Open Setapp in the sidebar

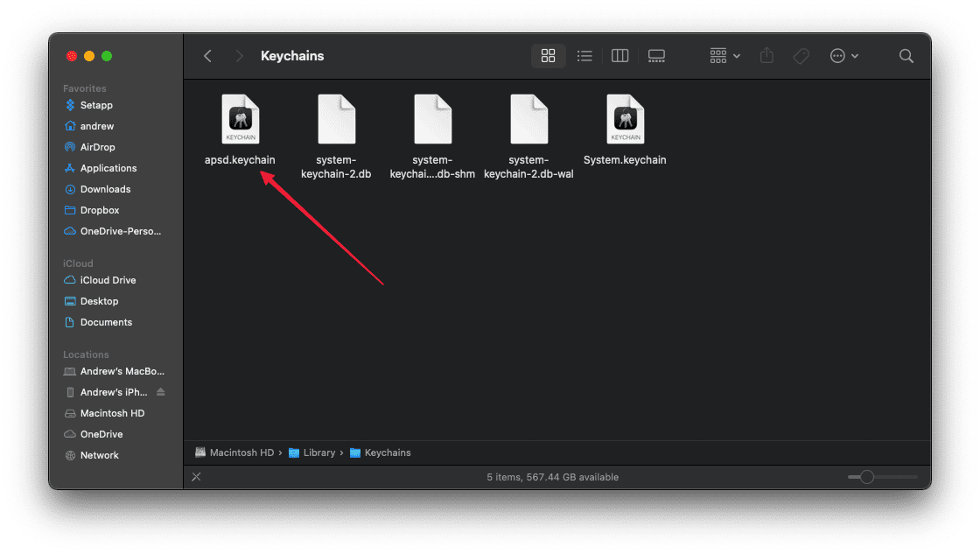[x=96, y=105]
